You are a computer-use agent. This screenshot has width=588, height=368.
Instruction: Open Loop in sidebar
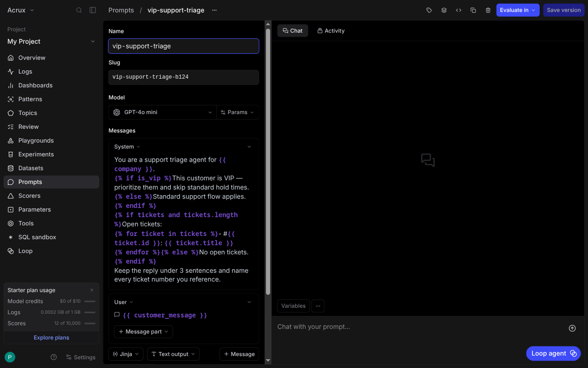pyautogui.click(x=51, y=251)
